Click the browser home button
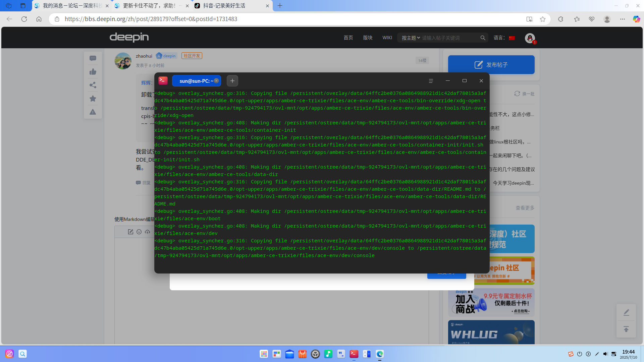Viewport: 644px width, 362px height. (39, 19)
